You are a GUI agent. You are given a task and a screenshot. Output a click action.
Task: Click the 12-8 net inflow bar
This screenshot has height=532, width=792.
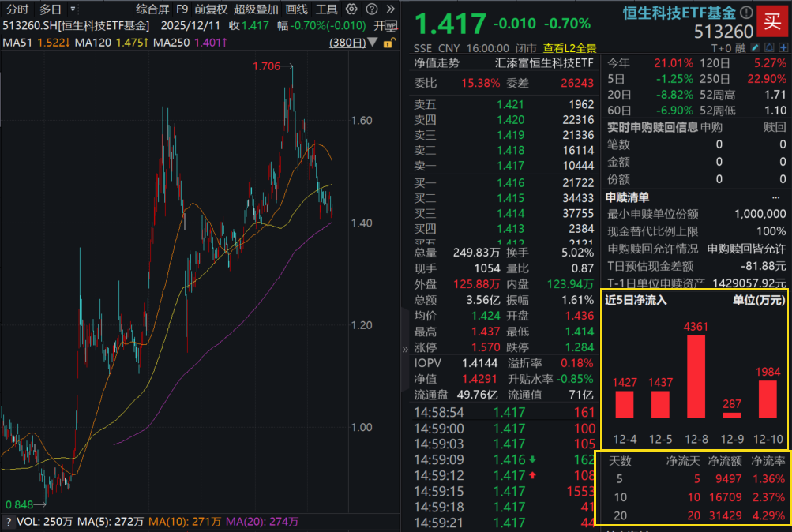(x=696, y=377)
